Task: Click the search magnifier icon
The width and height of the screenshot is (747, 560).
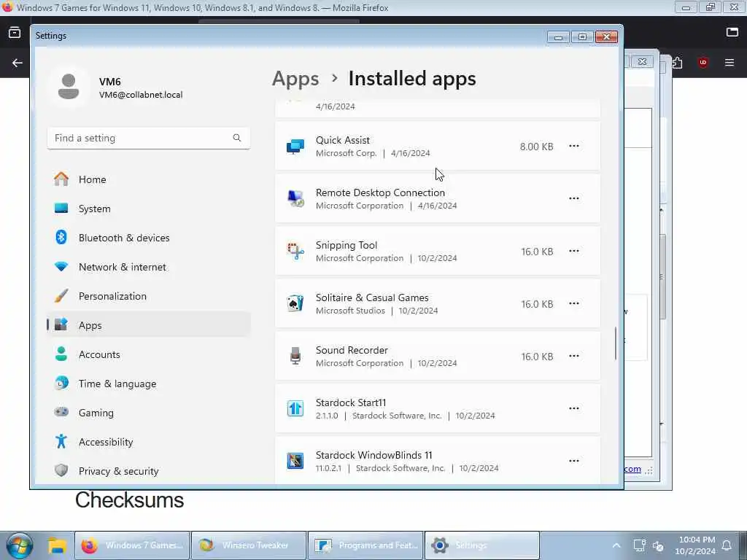Action: pyautogui.click(x=237, y=138)
